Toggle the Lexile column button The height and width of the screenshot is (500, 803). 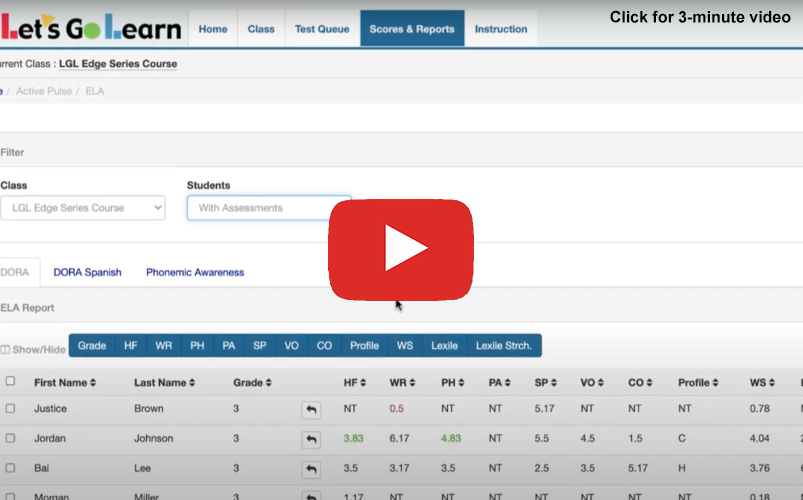coord(444,346)
